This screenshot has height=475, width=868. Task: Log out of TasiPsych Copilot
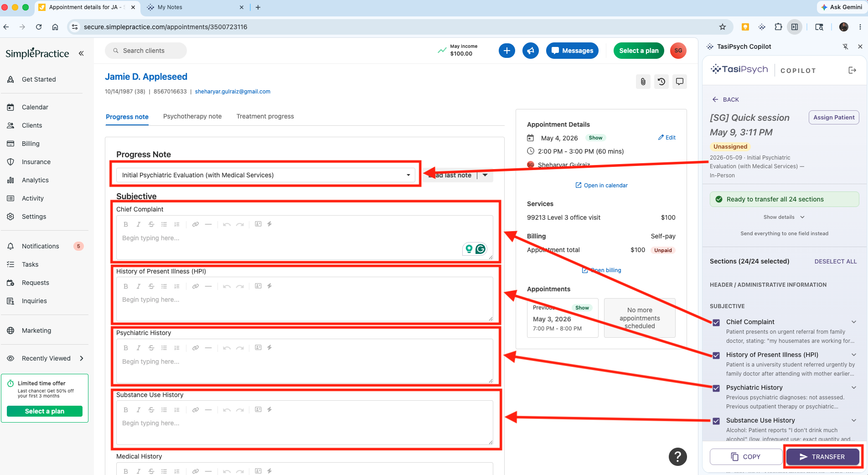(852, 70)
